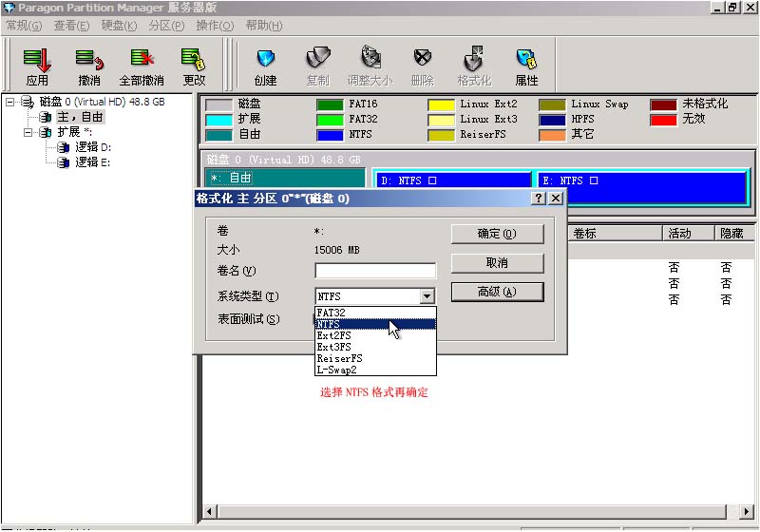
Task: Choose Ext2FS from the file system list
Action: 375,335
